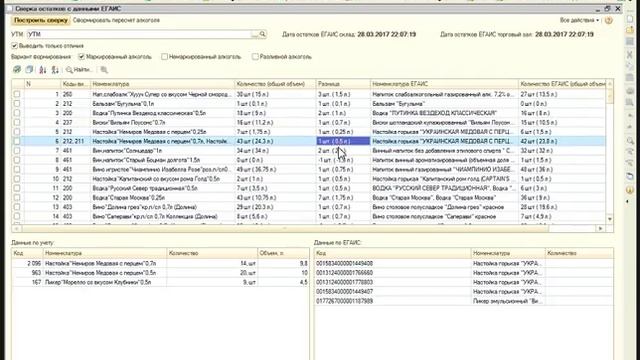Screen dimensions: 640x360
Task: Tick the checkbox of row 10 Капитанский
Action: coord(17,179)
